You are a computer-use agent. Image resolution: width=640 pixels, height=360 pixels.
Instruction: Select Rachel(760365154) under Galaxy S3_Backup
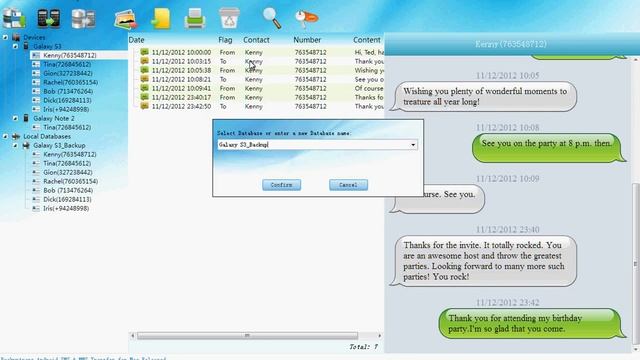(x=70, y=181)
